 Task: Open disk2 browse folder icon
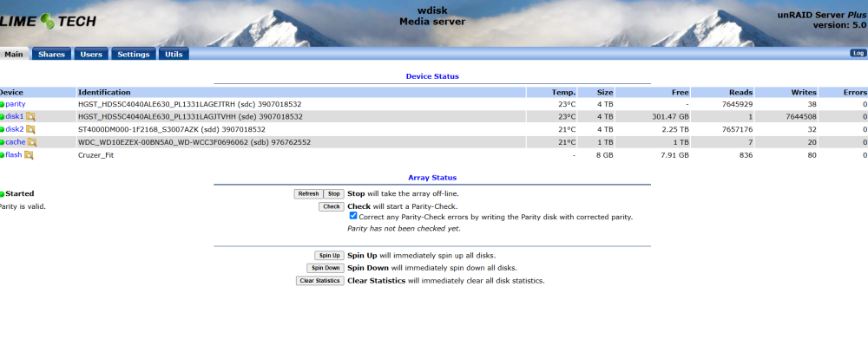[x=30, y=129]
